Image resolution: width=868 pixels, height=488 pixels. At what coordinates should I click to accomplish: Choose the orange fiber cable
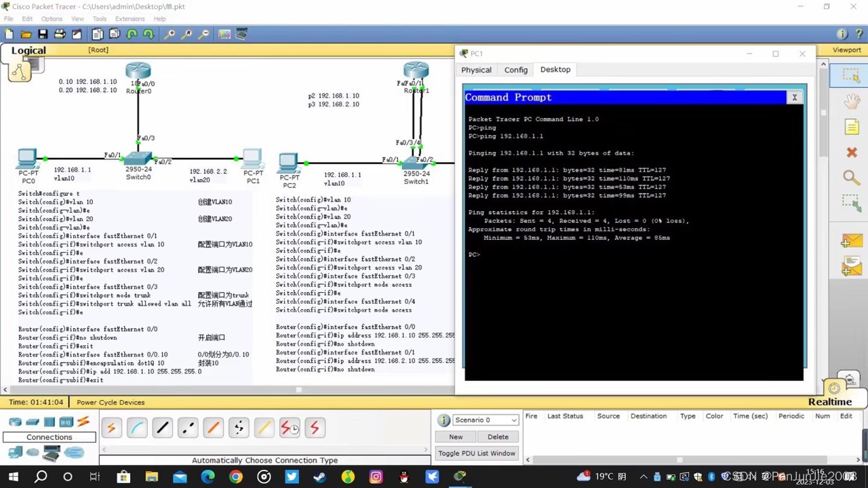(213, 428)
